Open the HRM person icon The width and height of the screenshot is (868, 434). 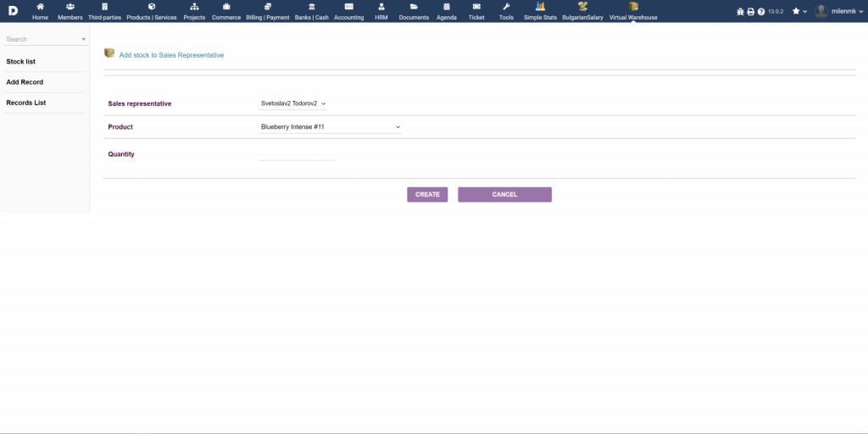[381, 7]
